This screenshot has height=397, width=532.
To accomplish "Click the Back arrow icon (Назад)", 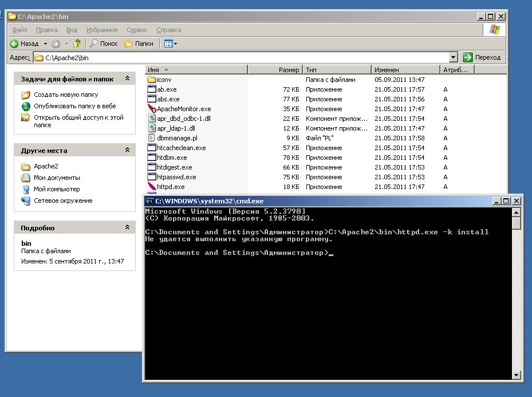I will [14, 44].
